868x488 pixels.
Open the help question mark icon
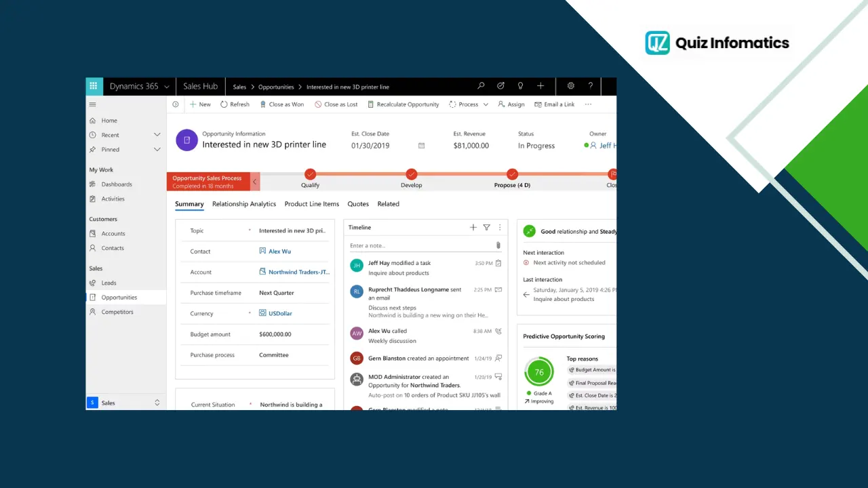[591, 86]
